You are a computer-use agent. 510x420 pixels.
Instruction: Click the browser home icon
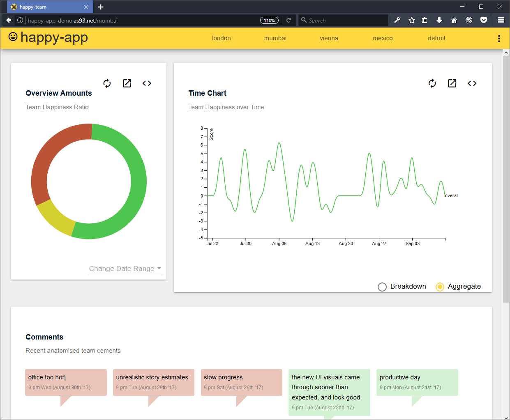(x=454, y=20)
